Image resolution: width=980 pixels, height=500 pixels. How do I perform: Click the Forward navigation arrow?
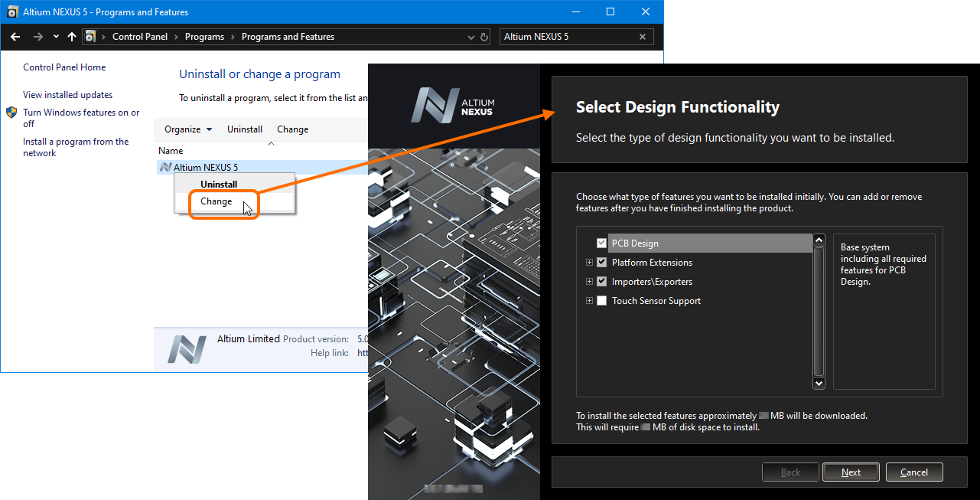[37, 37]
